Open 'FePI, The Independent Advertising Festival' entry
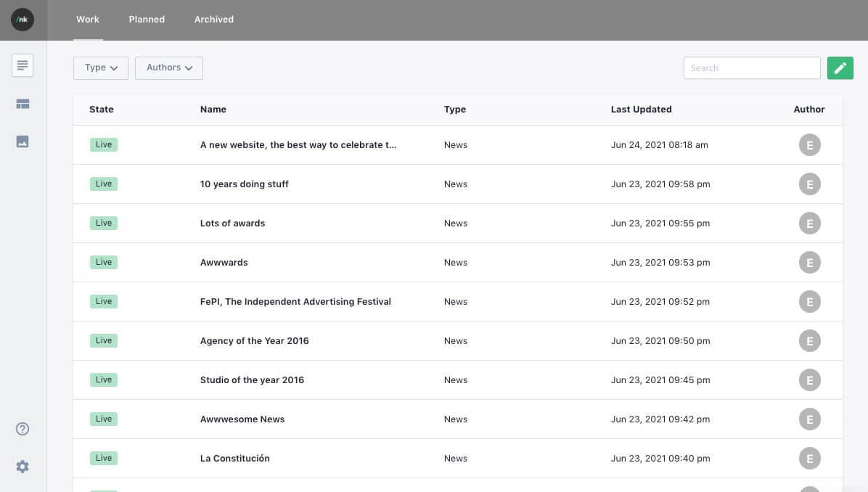This screenshot has height=492, width=868. pos(295,302)
